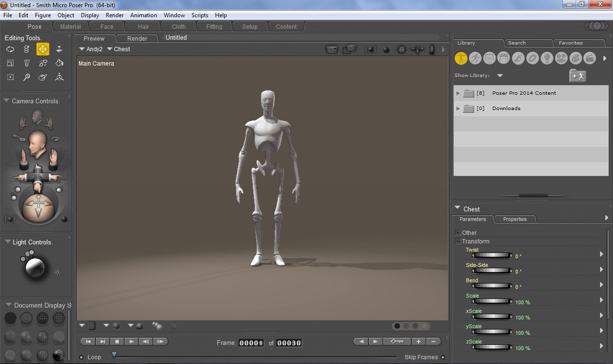Screen dimensions: 613x364
Task: Click the area render icon above preview
Action: tap(350, 49)
